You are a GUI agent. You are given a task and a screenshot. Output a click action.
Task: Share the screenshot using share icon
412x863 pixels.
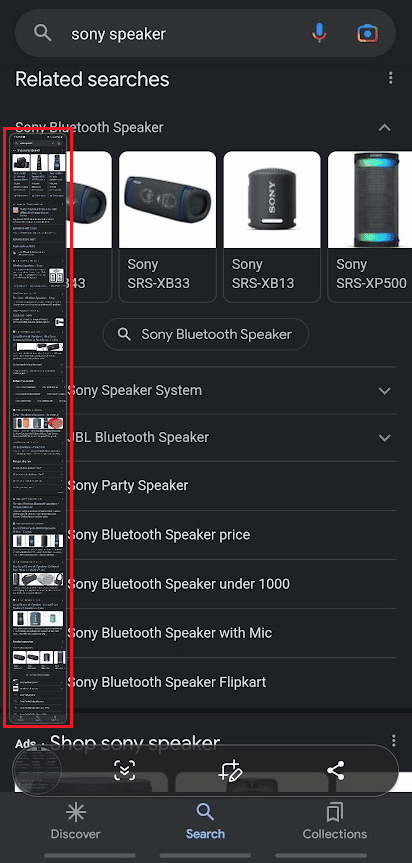coord(336,771)
